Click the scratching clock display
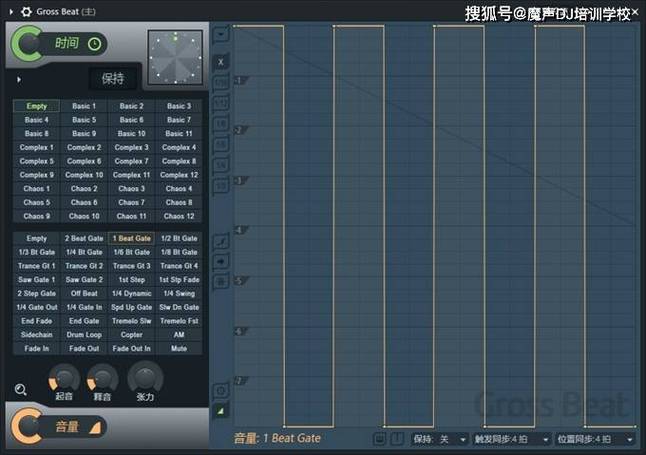Image resolution: width=646 pixels, height=455 pixels. pos(176,57)
